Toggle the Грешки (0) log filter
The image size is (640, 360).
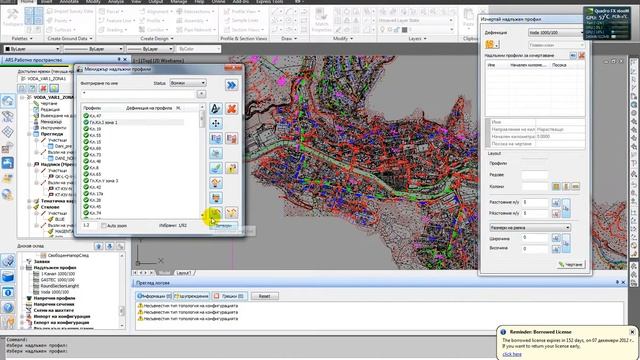click(x=229, y=296)
